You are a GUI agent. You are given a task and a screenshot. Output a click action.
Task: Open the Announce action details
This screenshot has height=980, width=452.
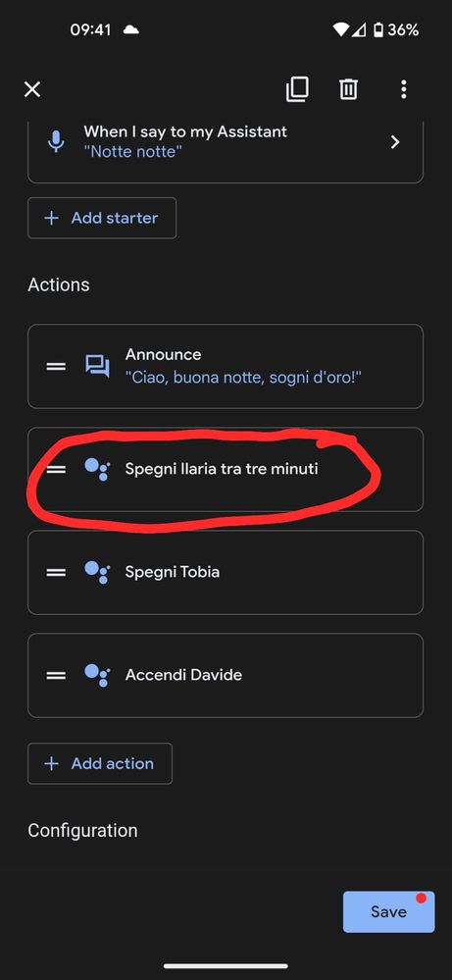[x=226, y=366]
